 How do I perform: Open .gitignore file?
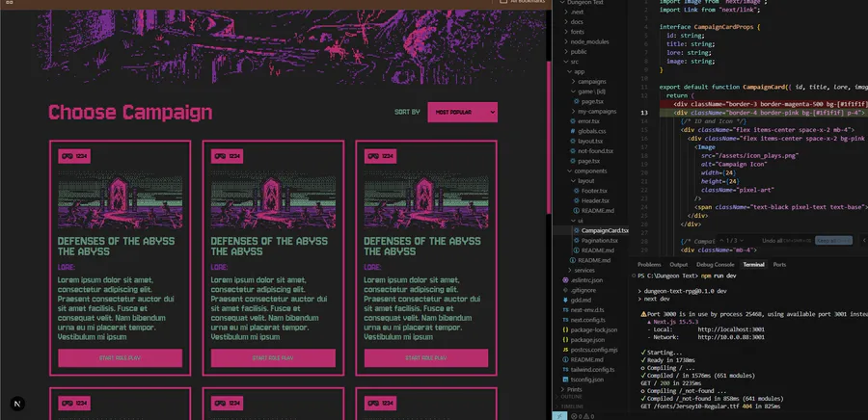pos(583,290)
